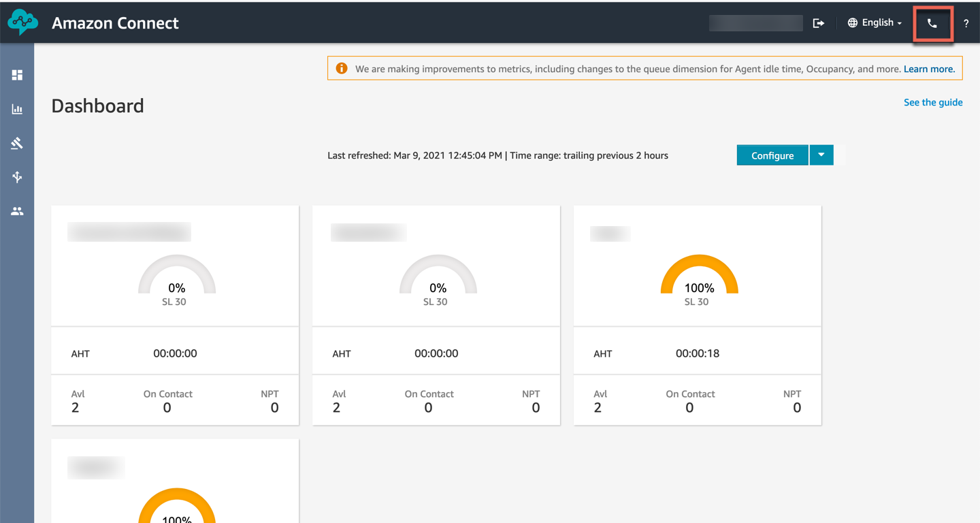Click the question mark help icon

[966, 24]
